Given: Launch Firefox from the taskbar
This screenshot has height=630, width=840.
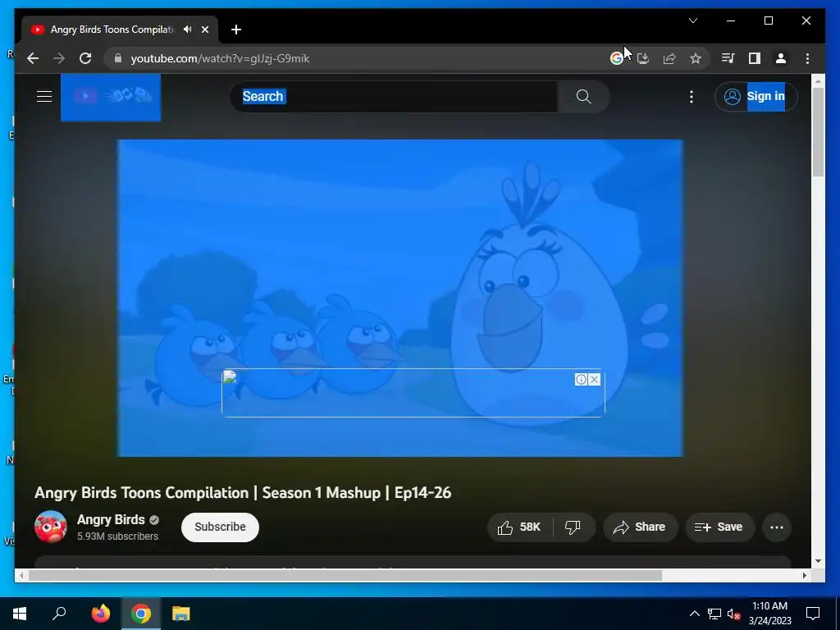Looking at the screenshot, I should click(100, 614).
